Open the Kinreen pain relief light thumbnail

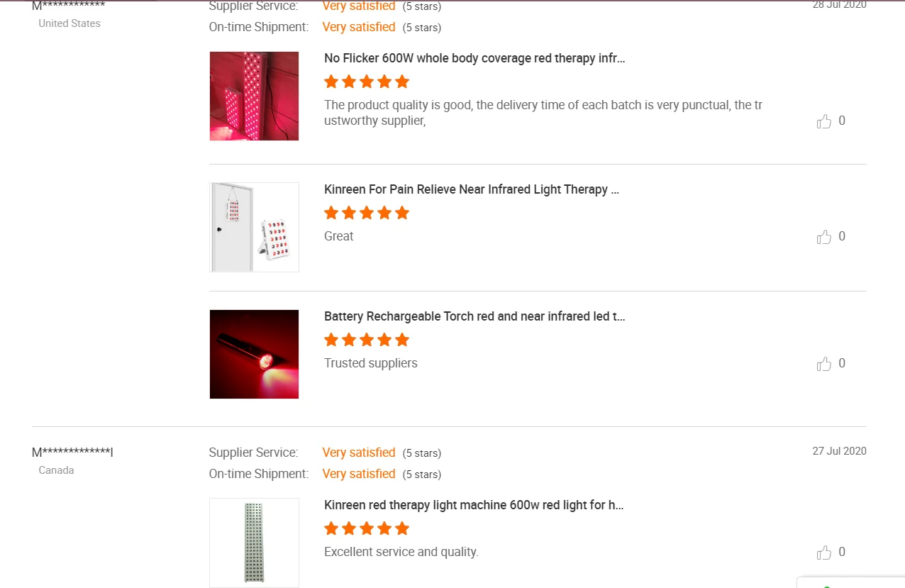pos(254,227)
